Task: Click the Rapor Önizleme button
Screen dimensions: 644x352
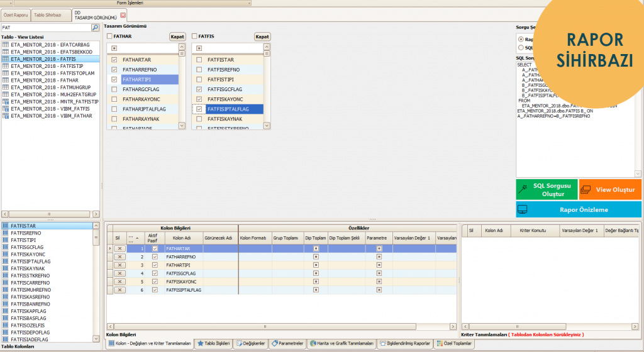Action: [579, 210]
